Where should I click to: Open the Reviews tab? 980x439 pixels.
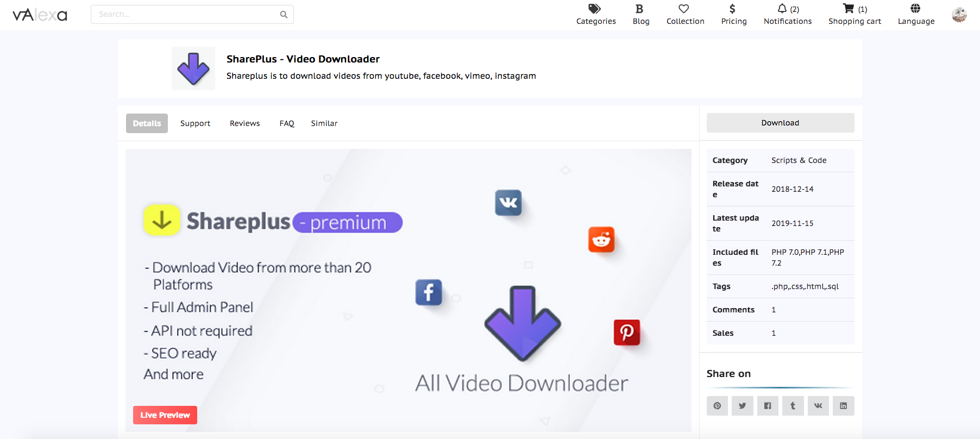click(x=244, y=123)
